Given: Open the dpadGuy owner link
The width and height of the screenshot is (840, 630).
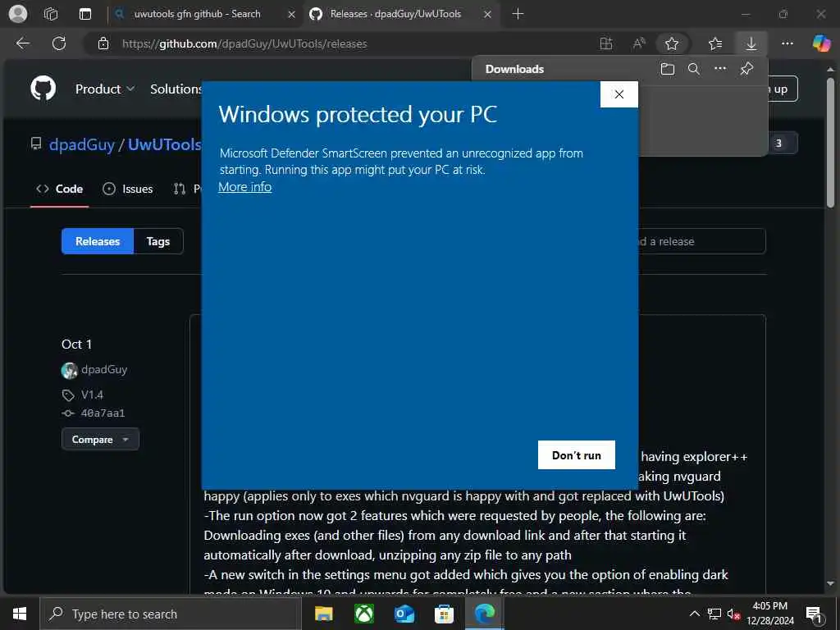Looking at the screenshot, I should 81,144.
